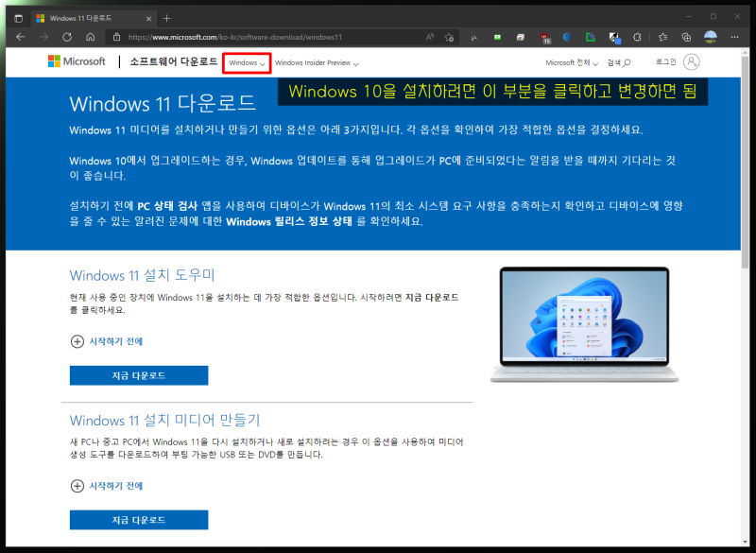Open uBlock extension with 15 badge
The image size is (756, 553).
click(x=544, y=38)
